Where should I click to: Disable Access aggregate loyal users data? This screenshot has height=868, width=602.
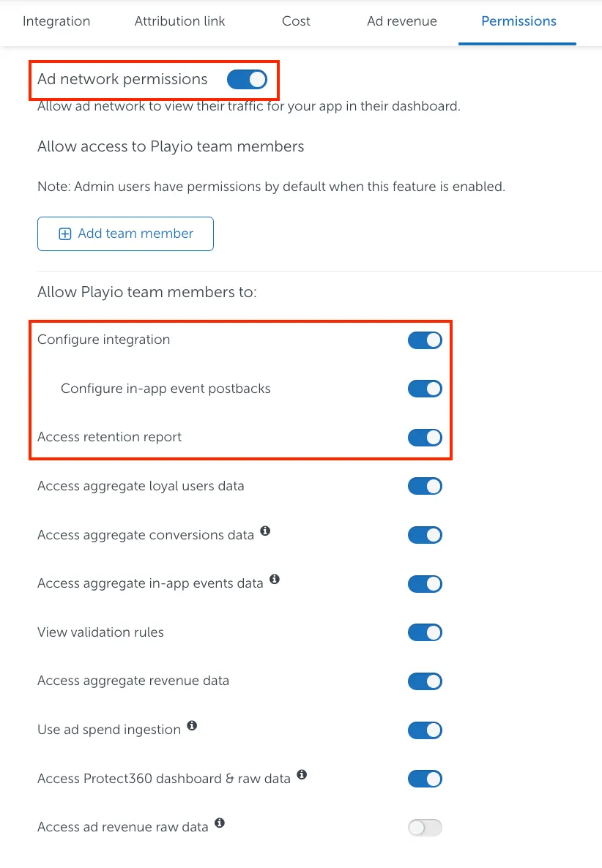pyautogui.click(x=425, y=486)
